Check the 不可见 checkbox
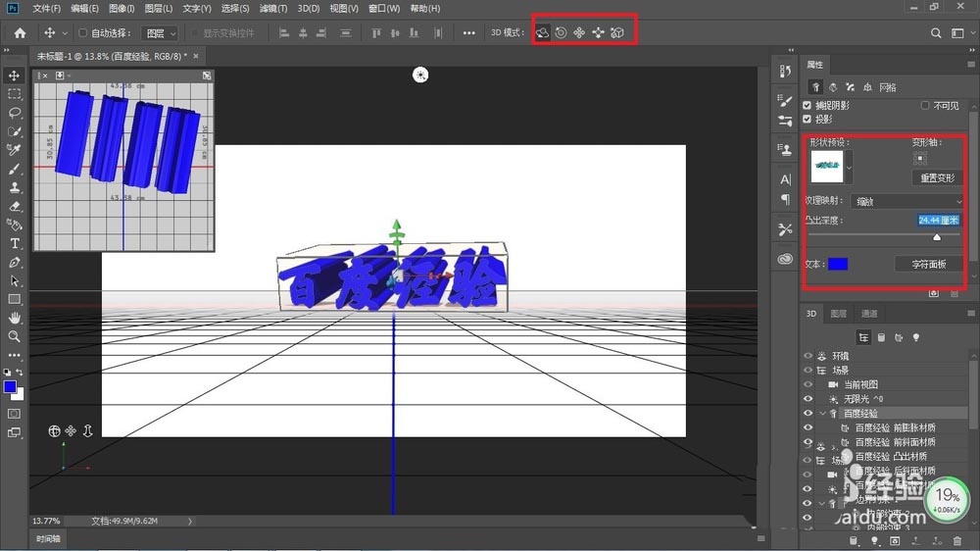980x551 pixels. (925, 106)
